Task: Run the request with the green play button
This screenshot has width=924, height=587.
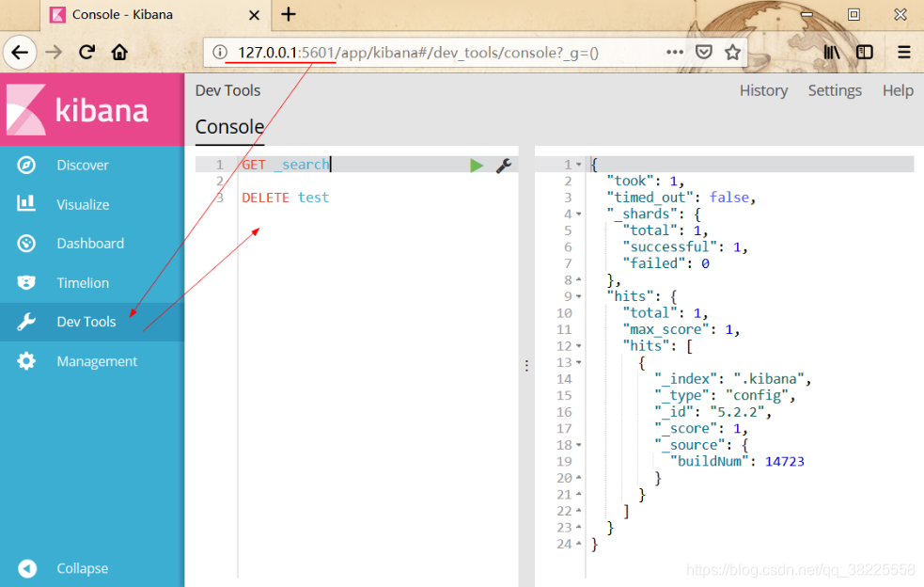Action: point(477,166)
